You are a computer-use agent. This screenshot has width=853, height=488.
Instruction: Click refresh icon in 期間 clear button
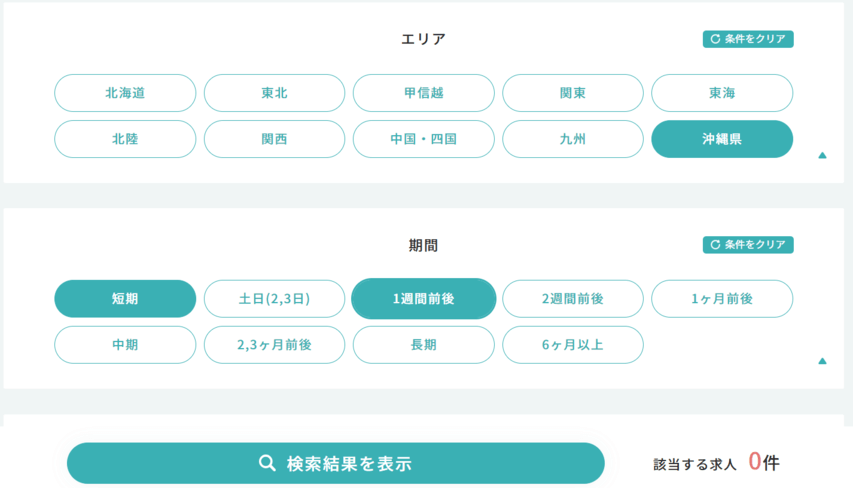tap(715, 245)
